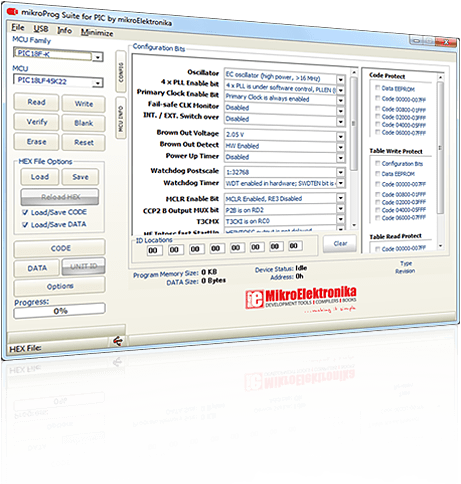Enable Table Read Protect Code 00000-007FF checkbox
Screen dimensions: 461x484
coord(378,249)
